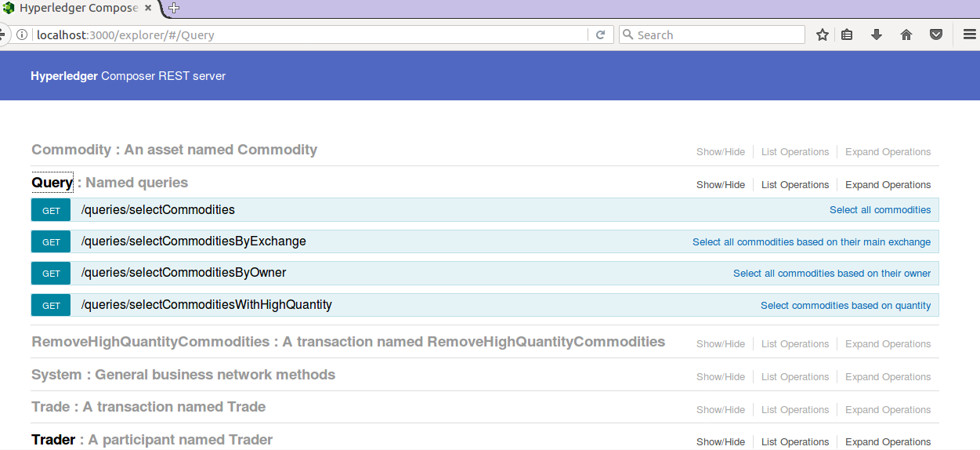Screen dimensions: 980x450
Task: Click Expand Operations for RemoveHighQuantityCommodities
Action: (888, 344)
